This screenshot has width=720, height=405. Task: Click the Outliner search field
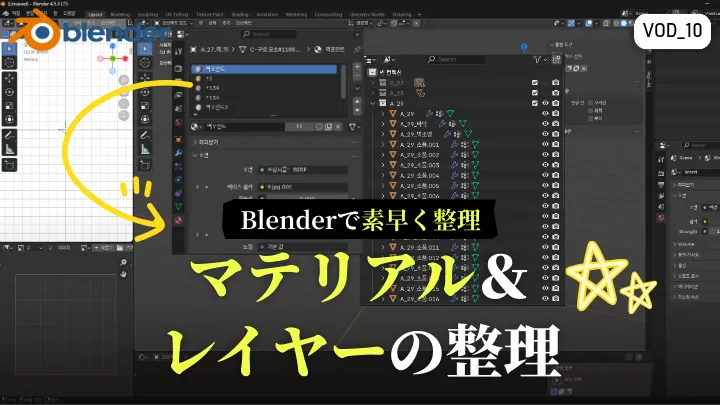tap(455, 59)
